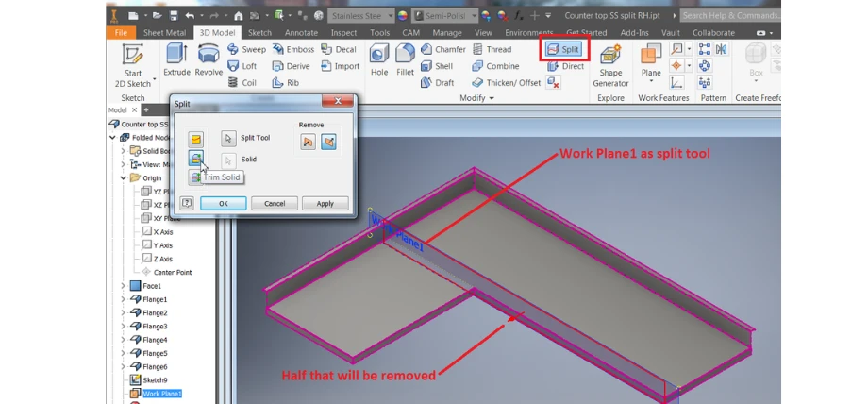
Task: Click the Split tool in ribbon
Action: tap(563, 49)
